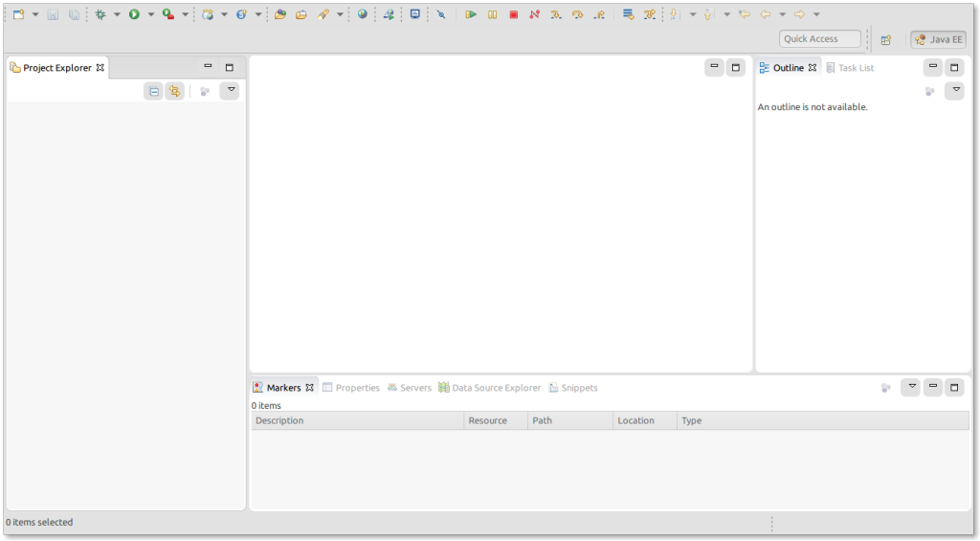This screenshot has height=541, width=980.
Task: Switch to the Snippets tab
Action: click(573, 388)
